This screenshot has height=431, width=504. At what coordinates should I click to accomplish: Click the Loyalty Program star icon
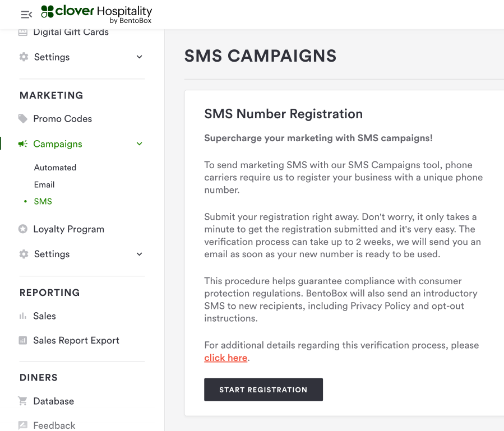point(23,229)
